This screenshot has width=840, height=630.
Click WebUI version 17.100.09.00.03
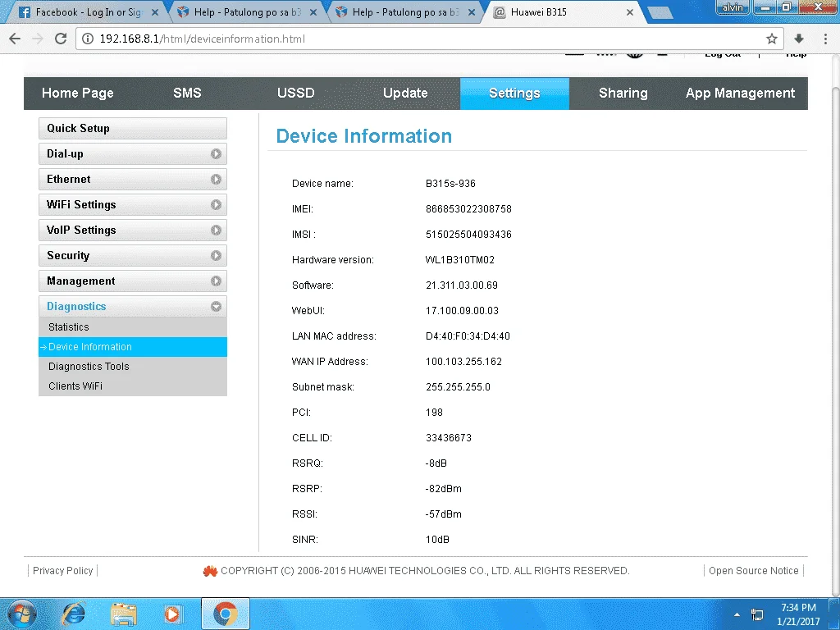[x=462, y=311]
